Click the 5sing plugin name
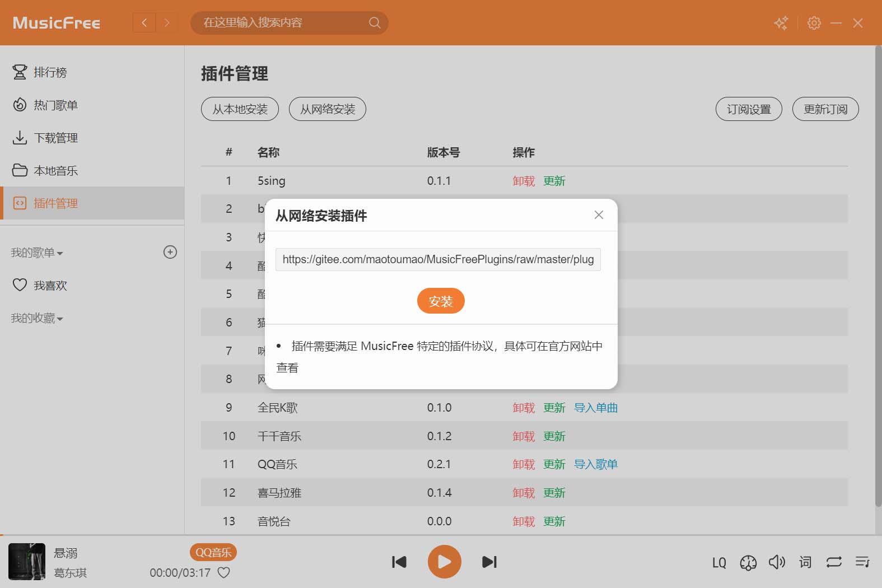This screenshot has height=588, width=882. tap(271, 181)
